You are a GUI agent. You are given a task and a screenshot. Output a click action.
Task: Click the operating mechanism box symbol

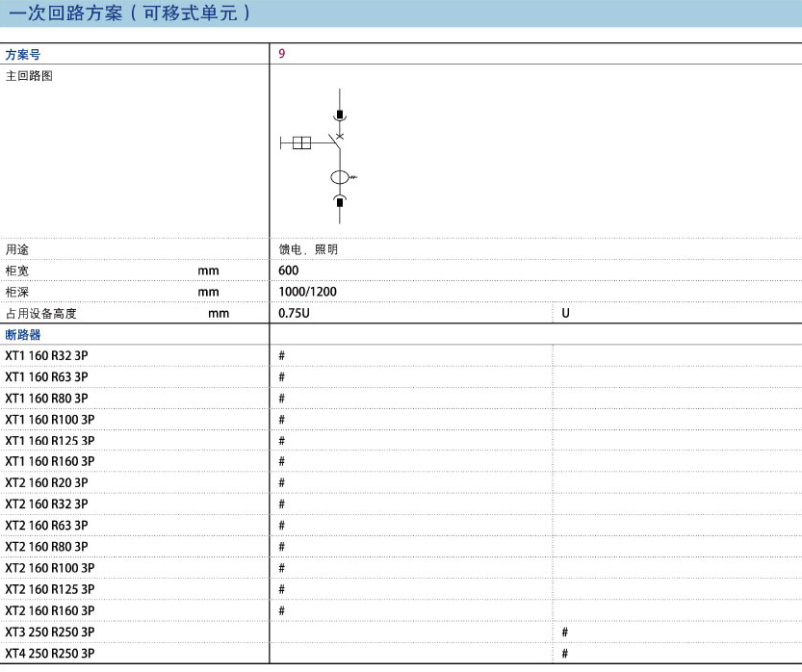pos(301,142)
